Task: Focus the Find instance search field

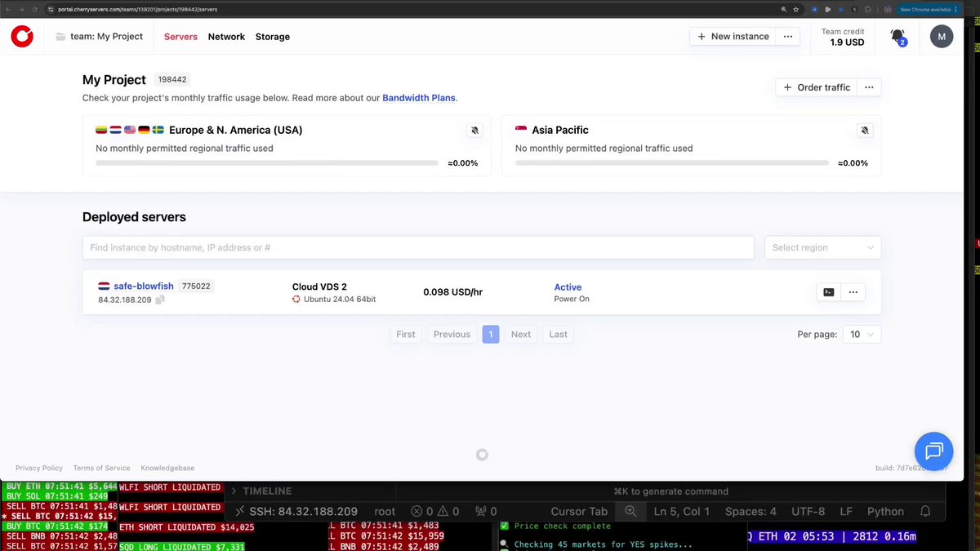Action: tap(418, 247)
